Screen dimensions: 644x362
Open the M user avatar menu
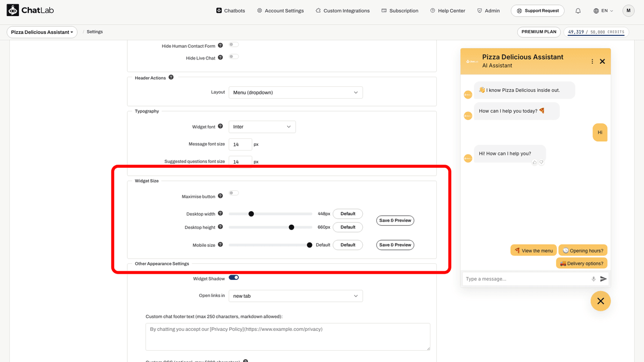(x=628, y=11)
